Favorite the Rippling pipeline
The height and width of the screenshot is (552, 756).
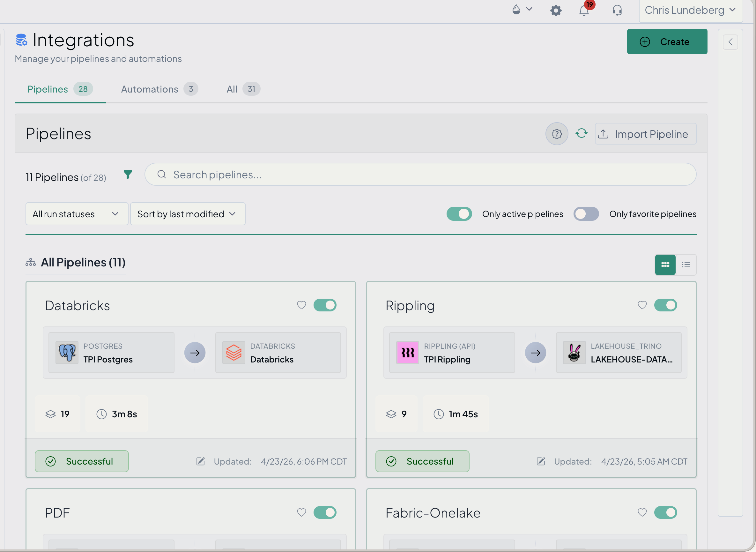(x=642, y=305)
